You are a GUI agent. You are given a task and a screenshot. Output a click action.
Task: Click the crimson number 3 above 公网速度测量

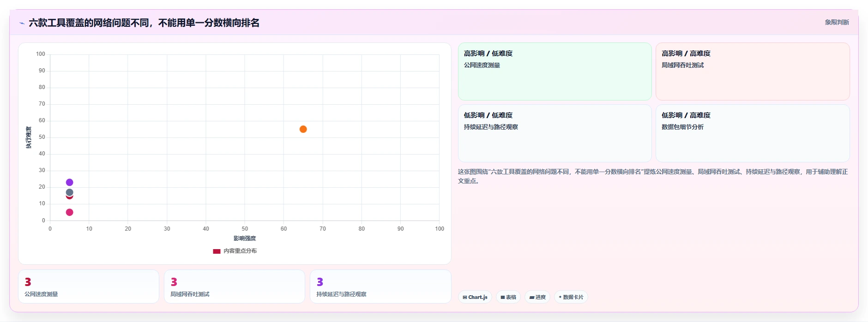pyautogui.click(x=28, y=282)
